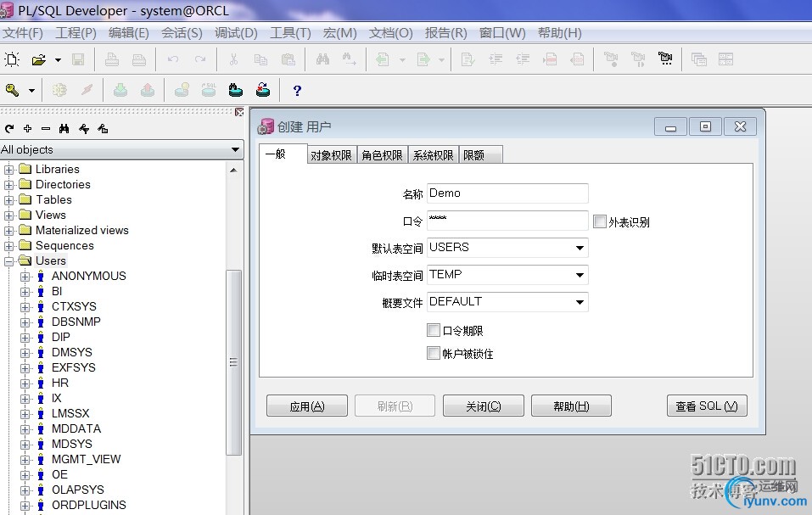
Task: Click the Save floppy disk icon
Action: [x=78, y=59]
